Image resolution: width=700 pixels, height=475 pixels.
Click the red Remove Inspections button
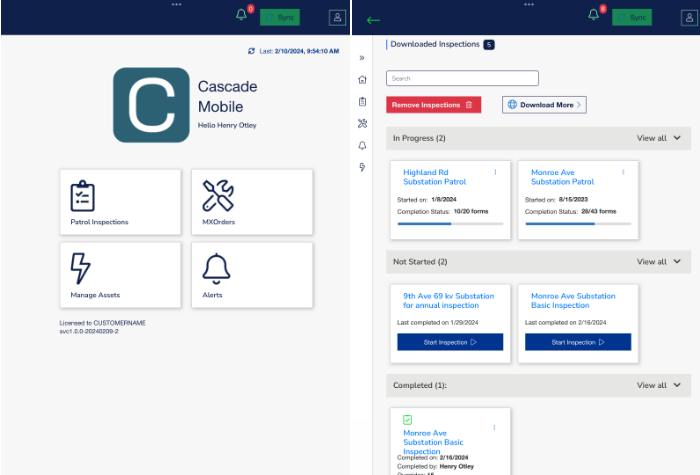coord(434,105)
